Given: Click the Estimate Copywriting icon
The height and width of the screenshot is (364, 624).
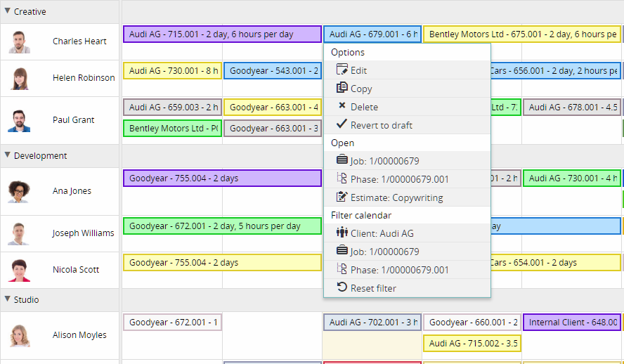Looking at the screenshot, I should tap(342, 197).
